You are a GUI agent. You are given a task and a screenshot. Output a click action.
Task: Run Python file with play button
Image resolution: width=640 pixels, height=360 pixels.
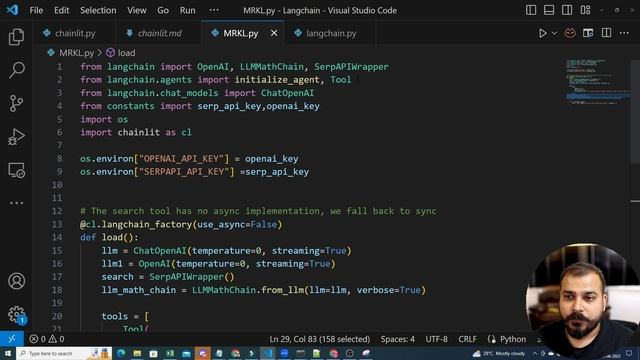tap(542, 33)
